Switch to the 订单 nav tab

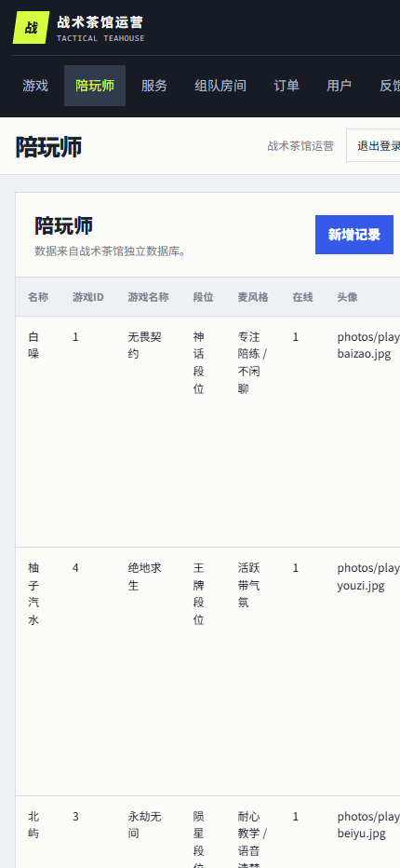(x=287, y=86)
